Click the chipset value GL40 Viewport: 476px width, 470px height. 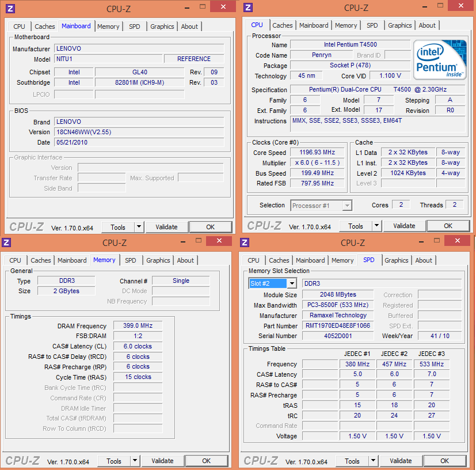(140, 72)
